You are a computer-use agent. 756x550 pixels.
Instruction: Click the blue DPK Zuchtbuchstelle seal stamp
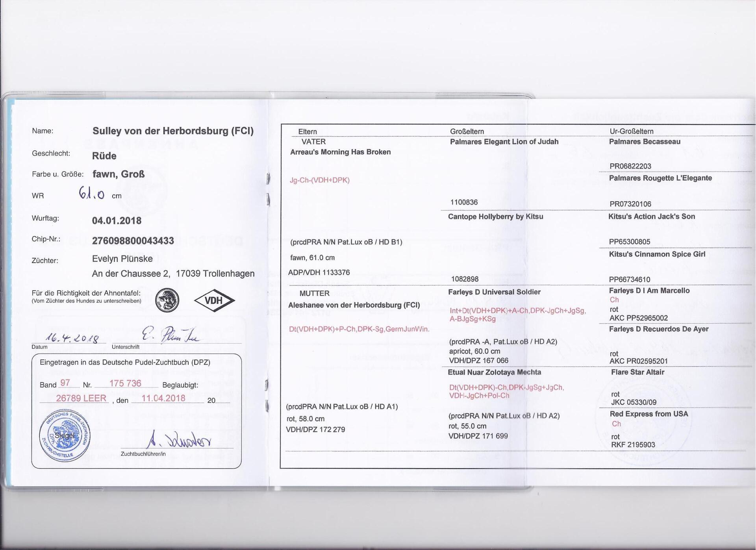(65, 436)
